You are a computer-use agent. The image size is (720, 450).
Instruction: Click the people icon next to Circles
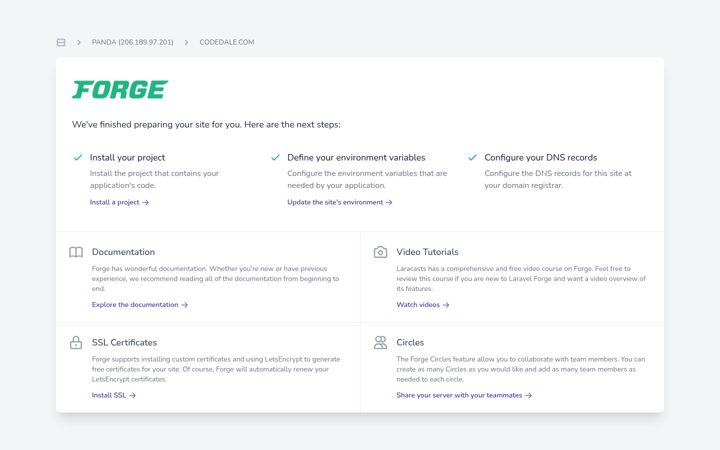(380, 343)
